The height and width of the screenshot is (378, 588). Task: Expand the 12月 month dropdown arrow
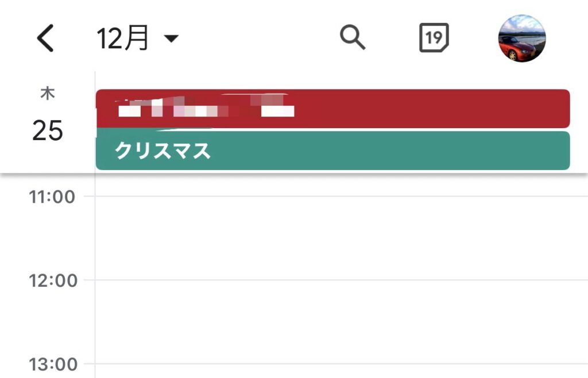[x=171, y=38]
